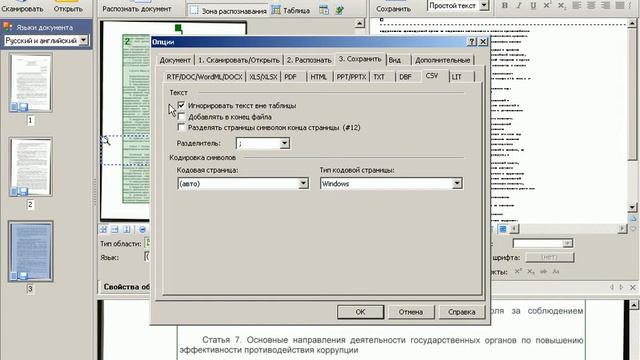The height and width of the screenshot is (360, 640).
Task: Open the 'Простой текст' format dropdown
Action: (x=484, y=5)
